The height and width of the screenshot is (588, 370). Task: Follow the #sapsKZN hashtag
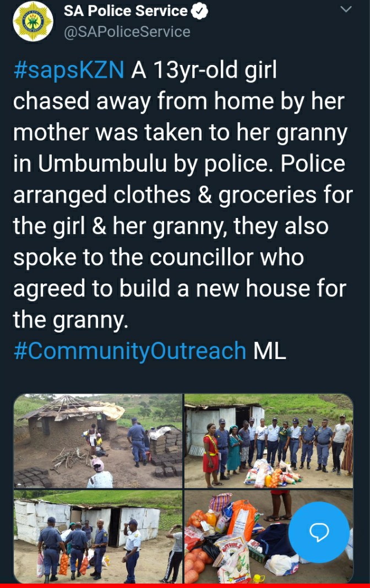tap(69, 70)
